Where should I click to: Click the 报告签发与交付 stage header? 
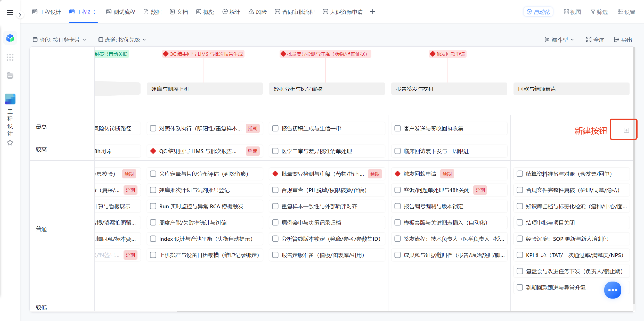point(449,89)
